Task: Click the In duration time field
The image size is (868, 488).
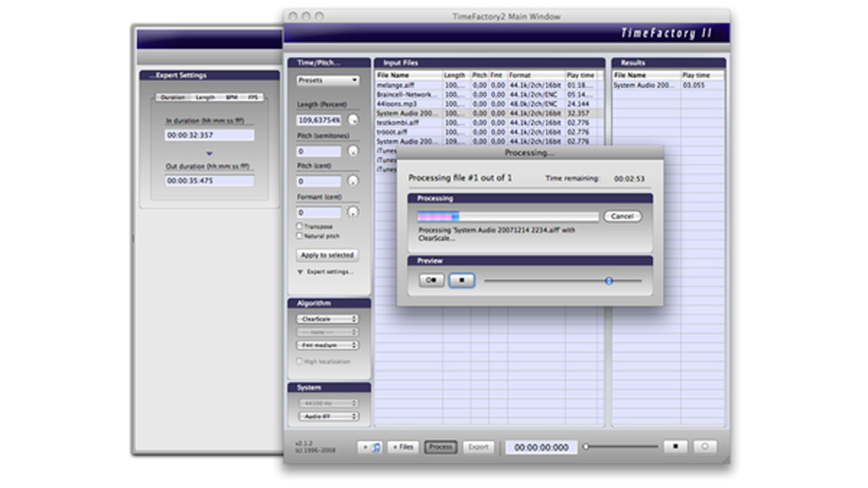Action: 210,136
